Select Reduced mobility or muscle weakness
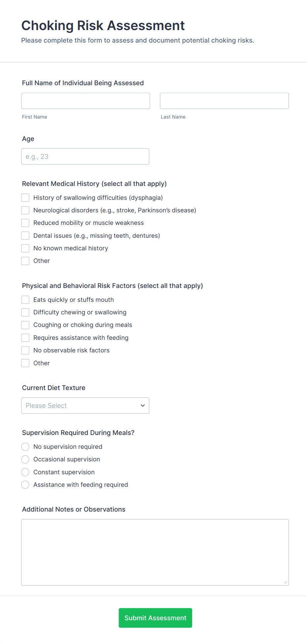Image resolution: width=307 pixels, height=644 pixels. (x=25, y=223)
